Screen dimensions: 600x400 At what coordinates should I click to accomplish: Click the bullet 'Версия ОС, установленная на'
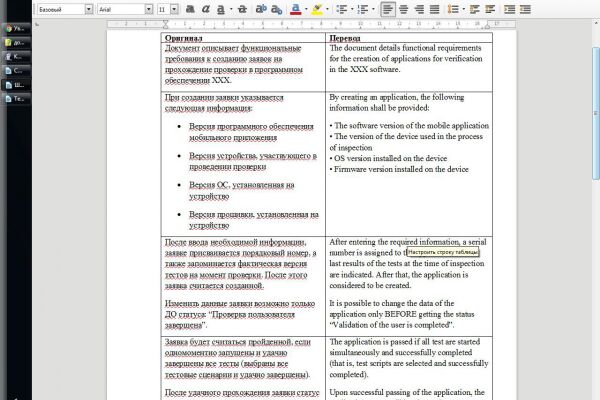pyautogui.click(x=242, y=185)
